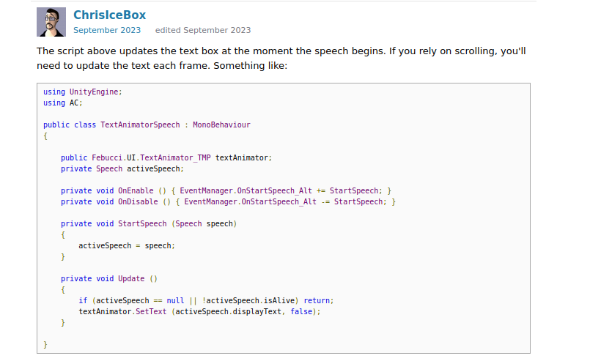590x364 pixels.
Task: Click the Febucci.UI.TextAnimator_TMP field declaration
Action: point(166,157)
